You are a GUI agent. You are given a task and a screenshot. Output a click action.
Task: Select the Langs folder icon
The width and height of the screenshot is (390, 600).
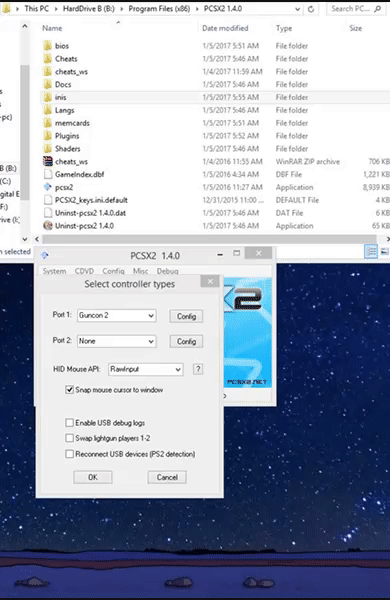(x=47, y=110)
